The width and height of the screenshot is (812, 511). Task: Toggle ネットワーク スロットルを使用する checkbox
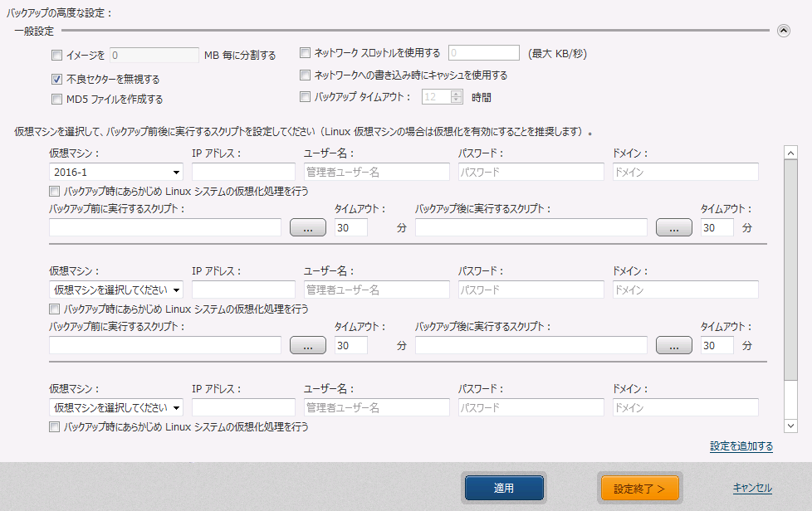[306, 53]
